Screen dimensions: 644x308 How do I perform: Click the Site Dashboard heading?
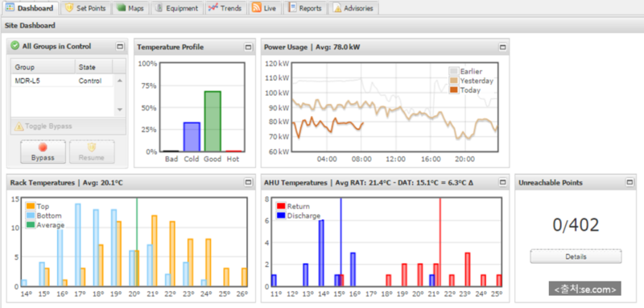pyautogui.click(x=30, y=26)
